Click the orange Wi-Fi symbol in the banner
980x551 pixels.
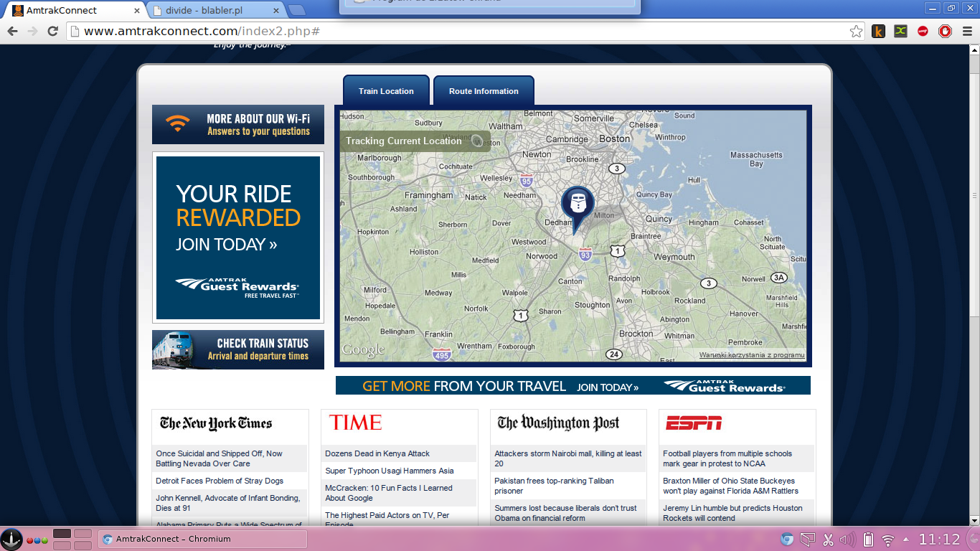(177, 123)
